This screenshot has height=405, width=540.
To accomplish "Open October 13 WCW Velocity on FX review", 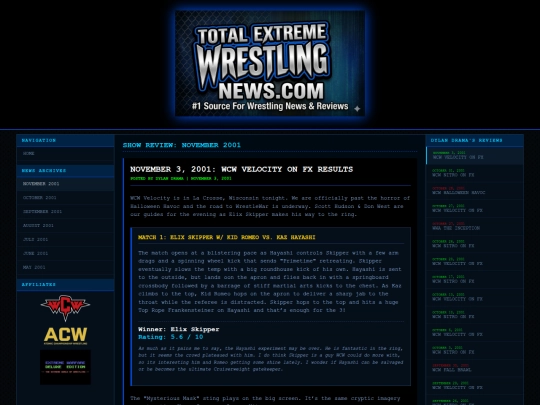I will click(x=475, y=297).
